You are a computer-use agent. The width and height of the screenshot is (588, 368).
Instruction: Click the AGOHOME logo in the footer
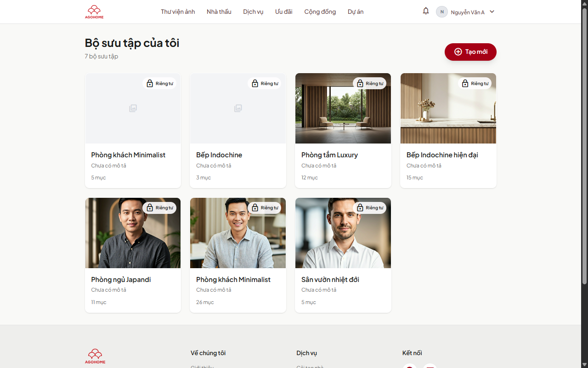click(95, 356)
